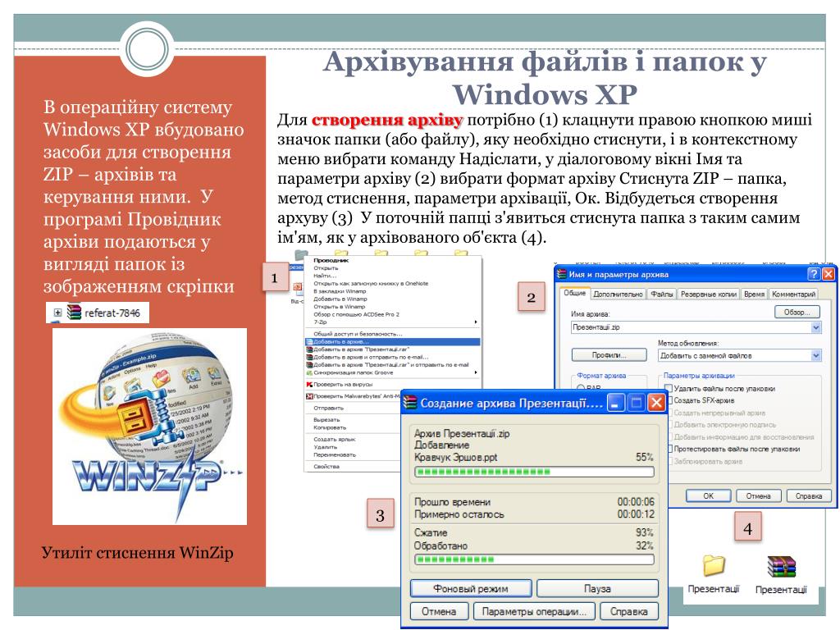Choose highlighted Добавить в архив... entry
Image resolution: width=840 pixels, height=630 pixels.
coord(392,342)
